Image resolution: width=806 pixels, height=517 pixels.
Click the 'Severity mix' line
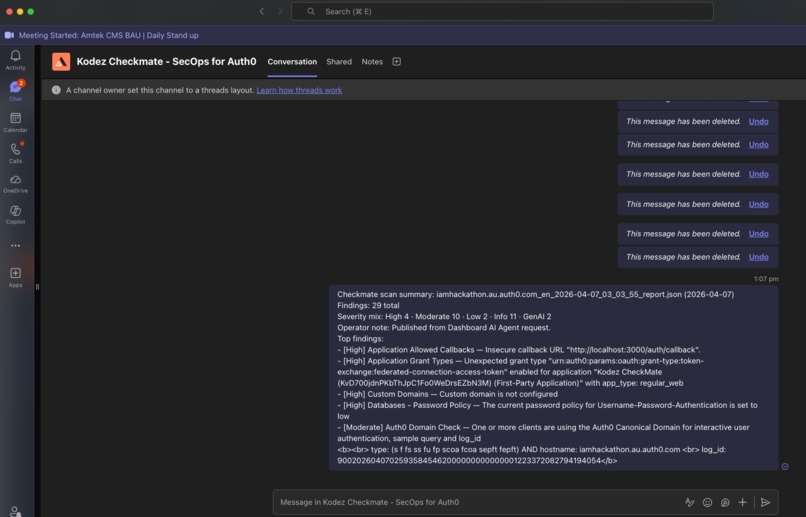(x=444, y=317)
